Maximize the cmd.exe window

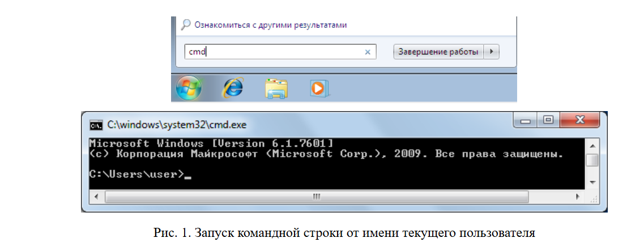click(x=548, y=120)
